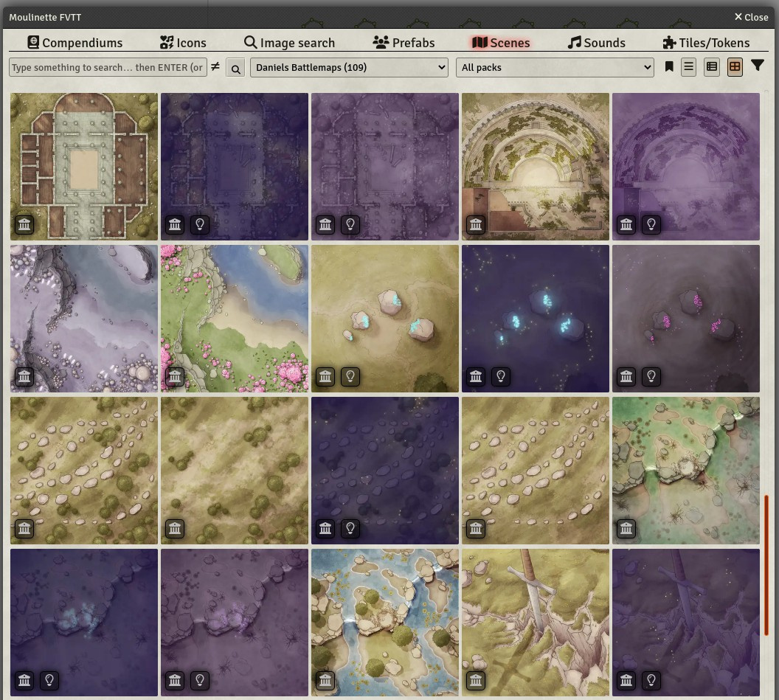Click lightbulb icon on tan crystal rocks map
This screenshot has width=779, height=700.
pyautogui.click(x=350, y=377)
